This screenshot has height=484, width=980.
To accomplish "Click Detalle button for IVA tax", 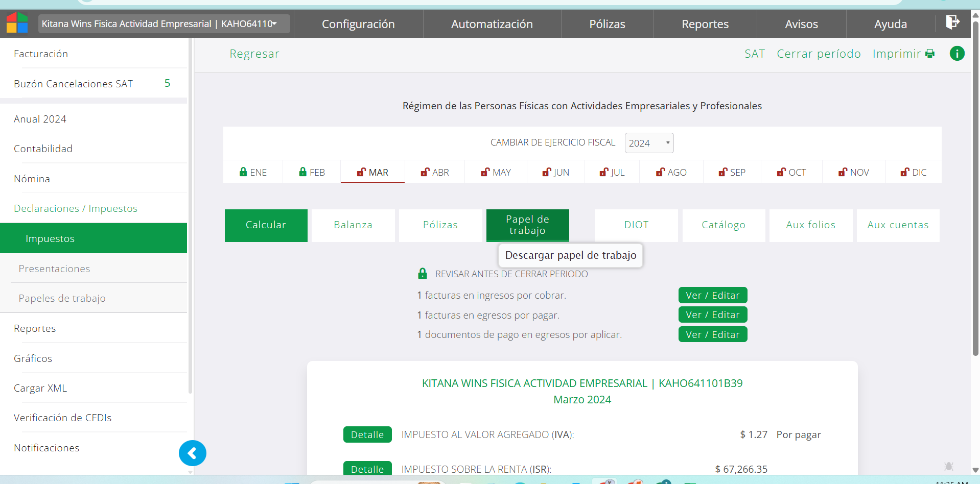I will tap(367, 434).
